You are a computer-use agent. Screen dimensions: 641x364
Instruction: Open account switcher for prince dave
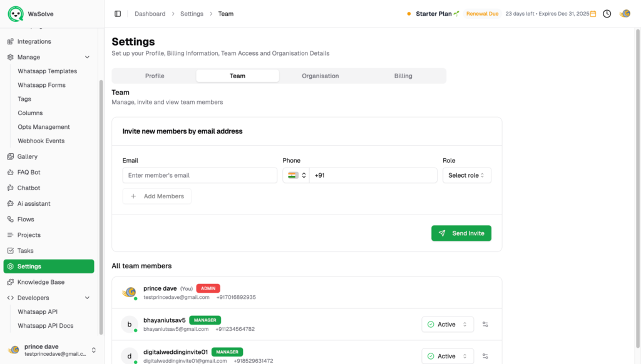pyautogui.click(x=93, y=350)
